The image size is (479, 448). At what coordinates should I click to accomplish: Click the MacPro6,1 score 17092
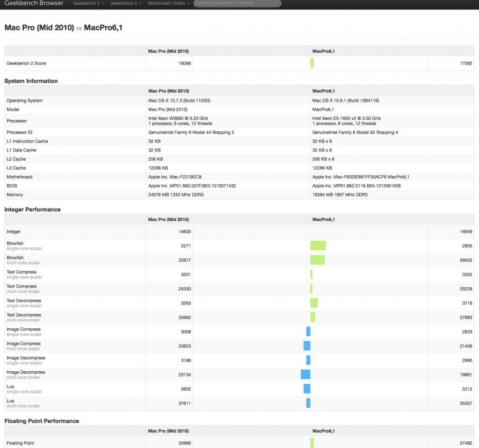[x=466, y=63]
